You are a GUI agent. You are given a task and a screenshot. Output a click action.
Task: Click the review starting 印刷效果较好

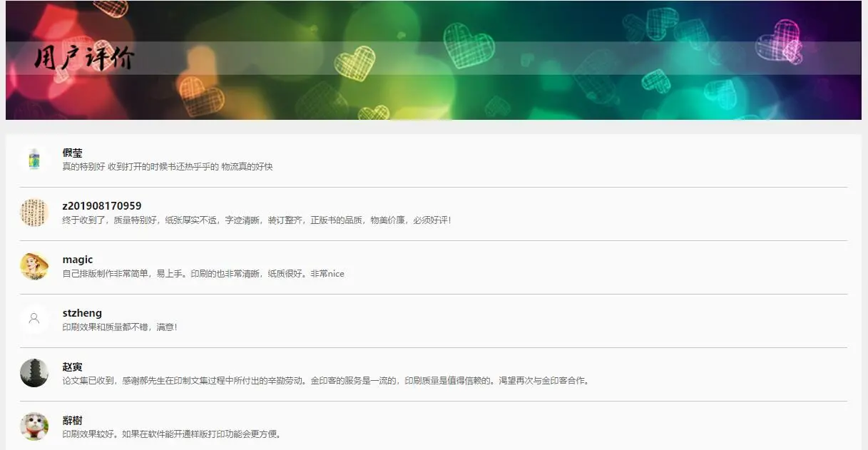click(x=172, y=434)
